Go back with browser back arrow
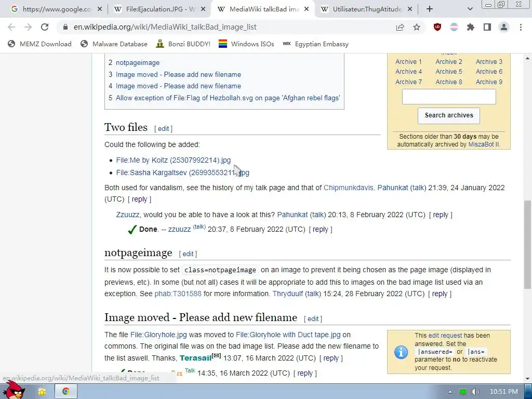Viewport: 532px width, 399px height. pyautogui.click(x=11, y=27)
